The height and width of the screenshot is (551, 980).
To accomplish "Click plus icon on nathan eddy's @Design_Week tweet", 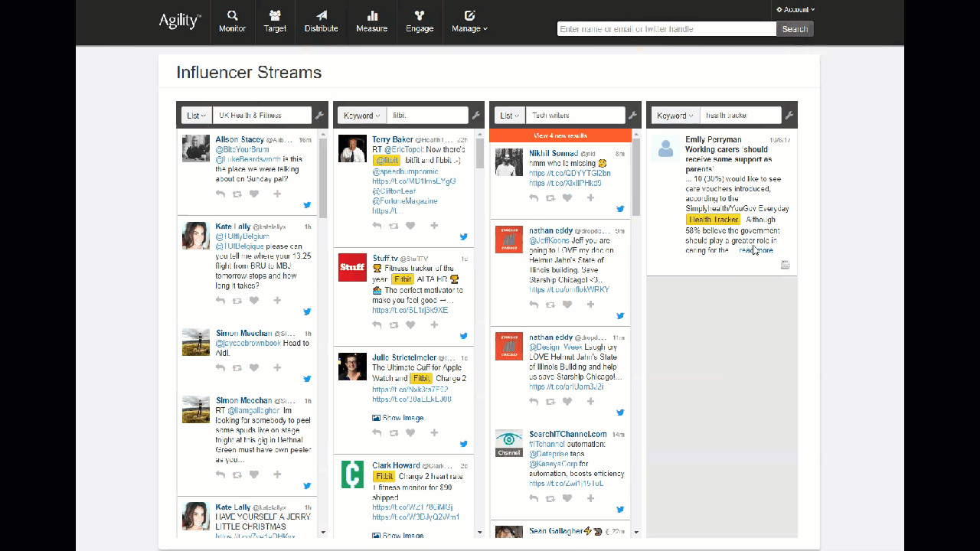I will tap(590, 402).
